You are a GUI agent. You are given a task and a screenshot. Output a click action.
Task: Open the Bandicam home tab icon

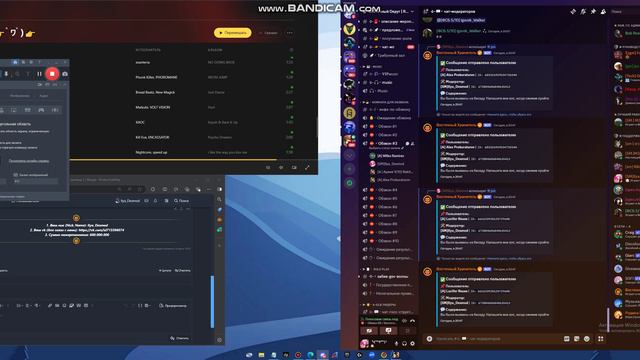pyautogui.click(x=15, y=62)
